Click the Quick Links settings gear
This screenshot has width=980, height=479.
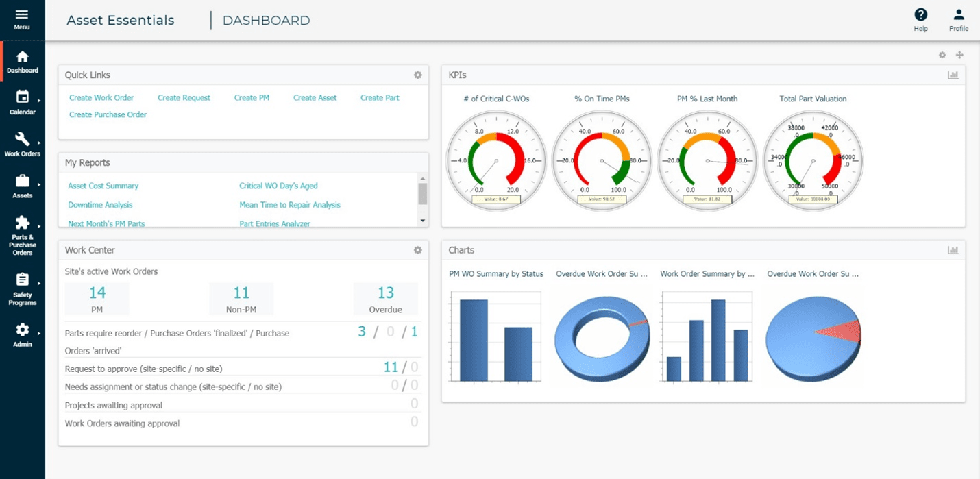(x=417, y=75)
